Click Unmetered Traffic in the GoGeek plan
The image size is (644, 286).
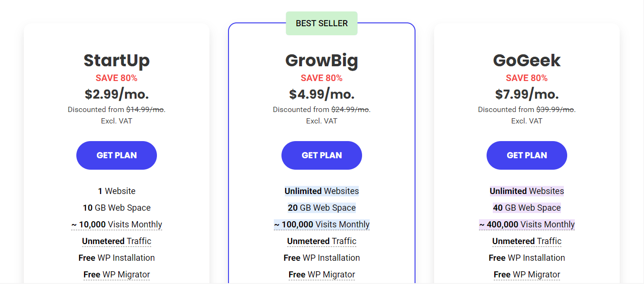coord(527,241)
